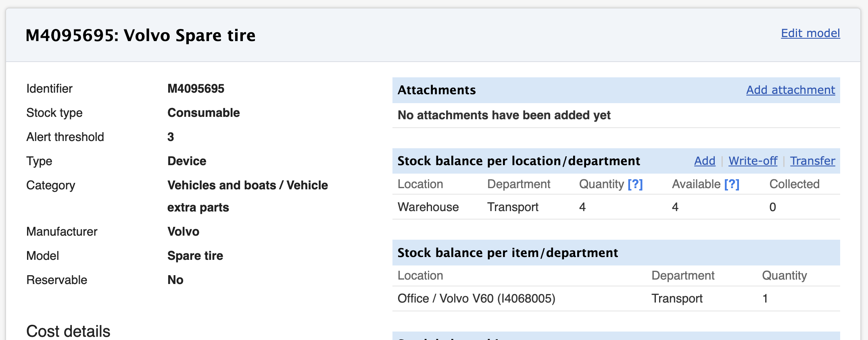Viewport: 868px width, 340px height.
Task: Click the Warehouse location cell
Action: pos(428,207)
